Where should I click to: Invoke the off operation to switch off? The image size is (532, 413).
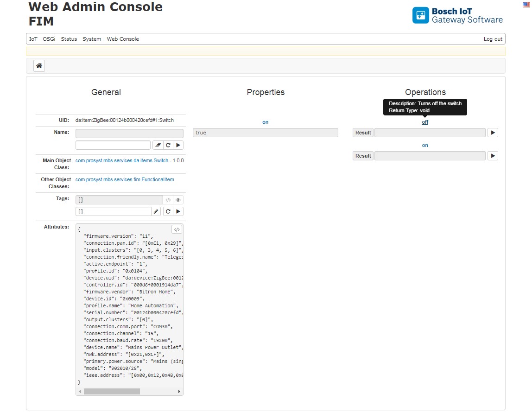tap(424, 122)
